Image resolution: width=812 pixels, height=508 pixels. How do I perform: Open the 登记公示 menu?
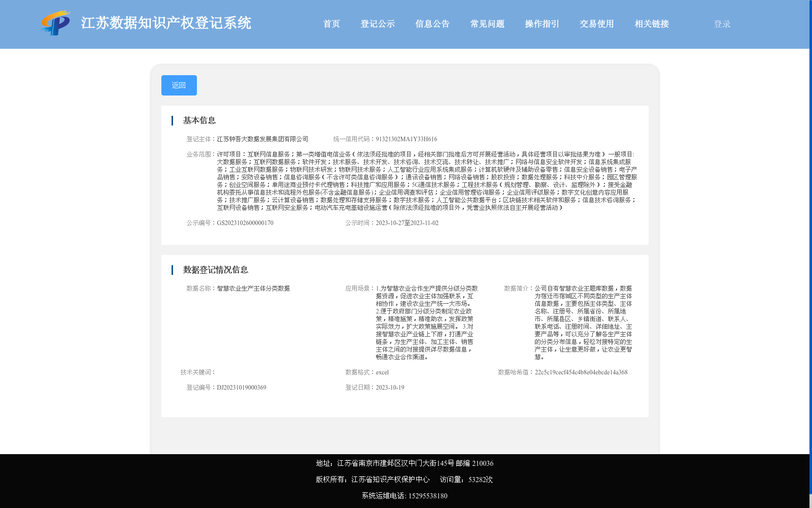coord(378,24)
